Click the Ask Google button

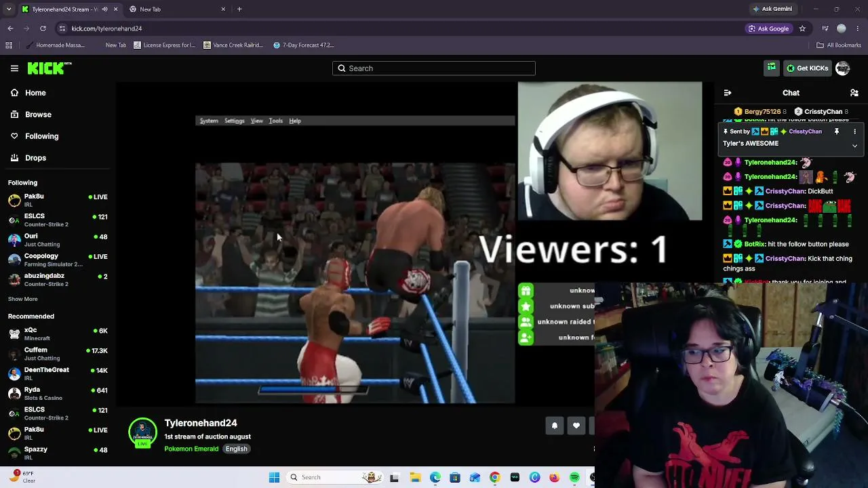(768, 28)
